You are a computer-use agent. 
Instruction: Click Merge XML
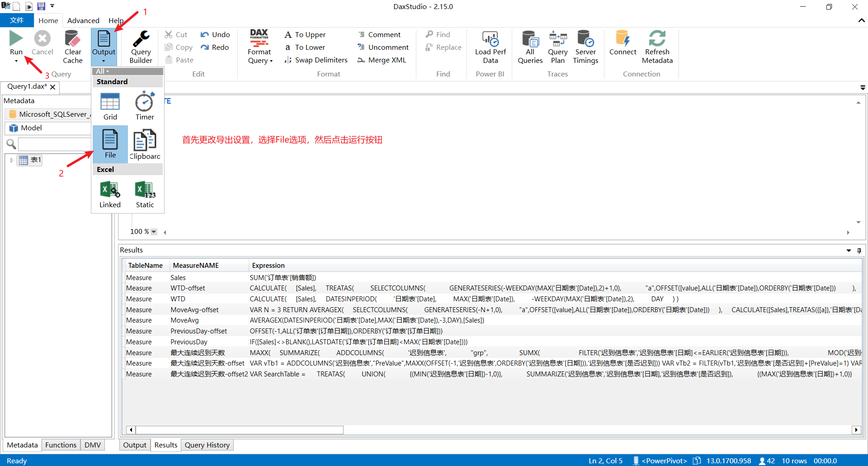(382, 60)
